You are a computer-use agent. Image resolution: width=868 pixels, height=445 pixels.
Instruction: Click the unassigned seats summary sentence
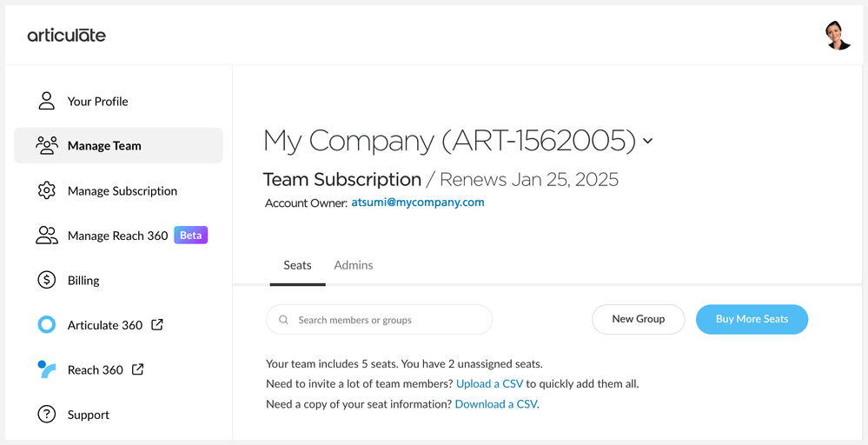(x=404, y=364)
